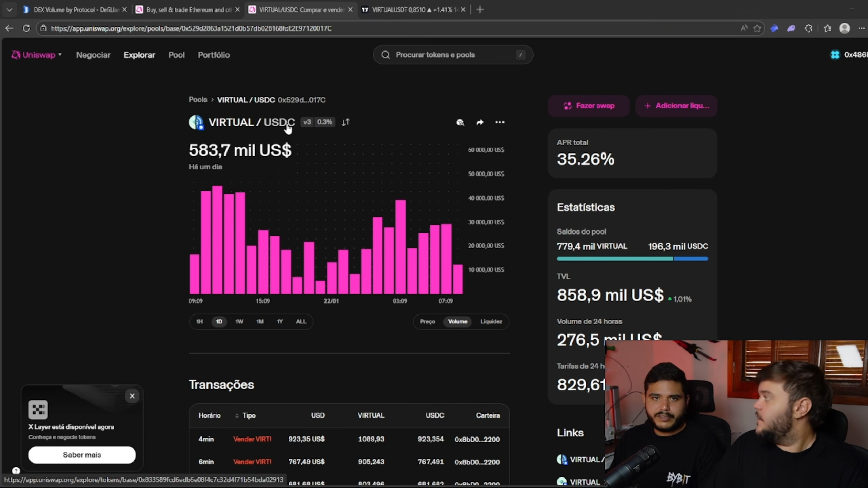868x488 pixels.
Task: Click the connected wallet avatar icon
Action: (x=835, y=55)
